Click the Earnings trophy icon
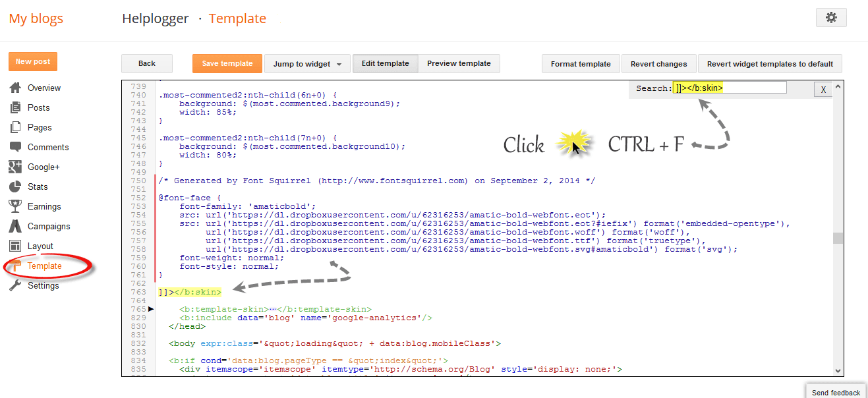Image resolution: width=868 pixels, height=398 pixels. (x=15, y=206)
